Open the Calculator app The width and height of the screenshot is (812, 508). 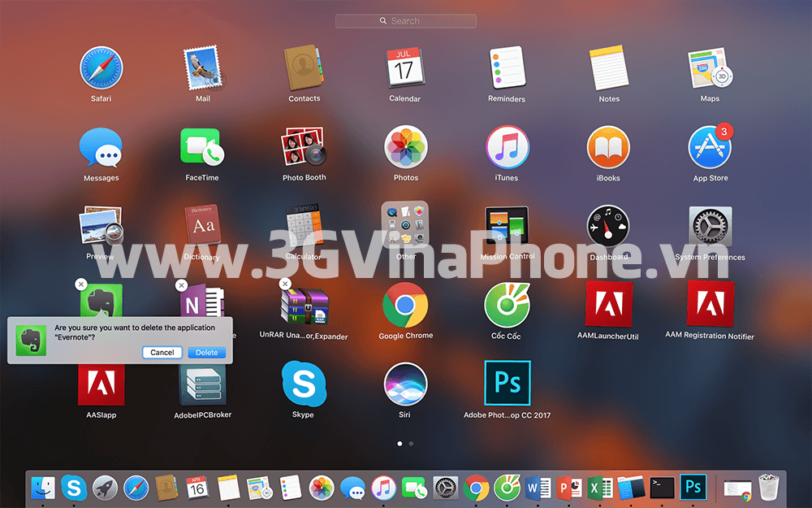tap(304, 225)
